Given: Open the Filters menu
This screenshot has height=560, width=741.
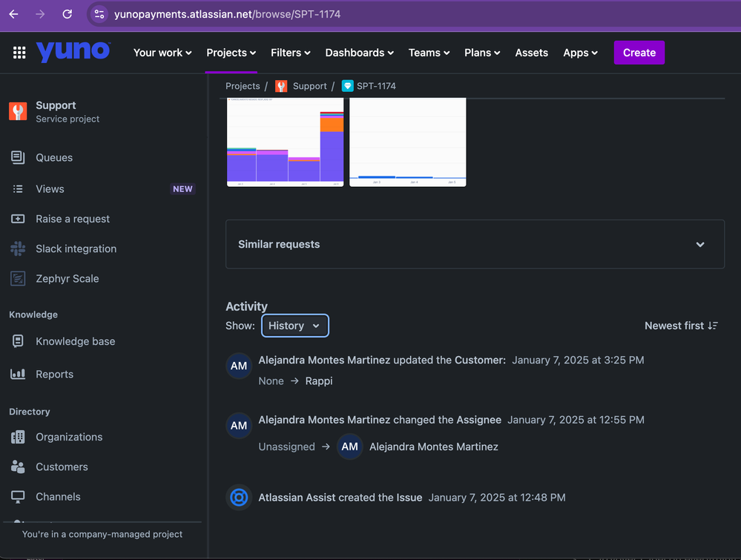Looking at the screenshot, I should click(290, 53).
